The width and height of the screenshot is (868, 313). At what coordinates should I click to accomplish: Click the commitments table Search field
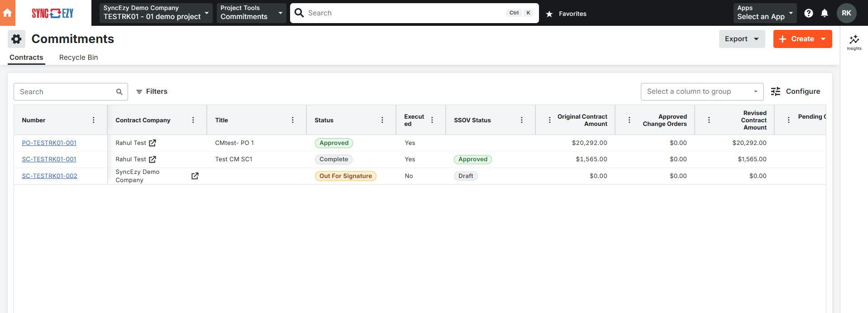point(66,92)
